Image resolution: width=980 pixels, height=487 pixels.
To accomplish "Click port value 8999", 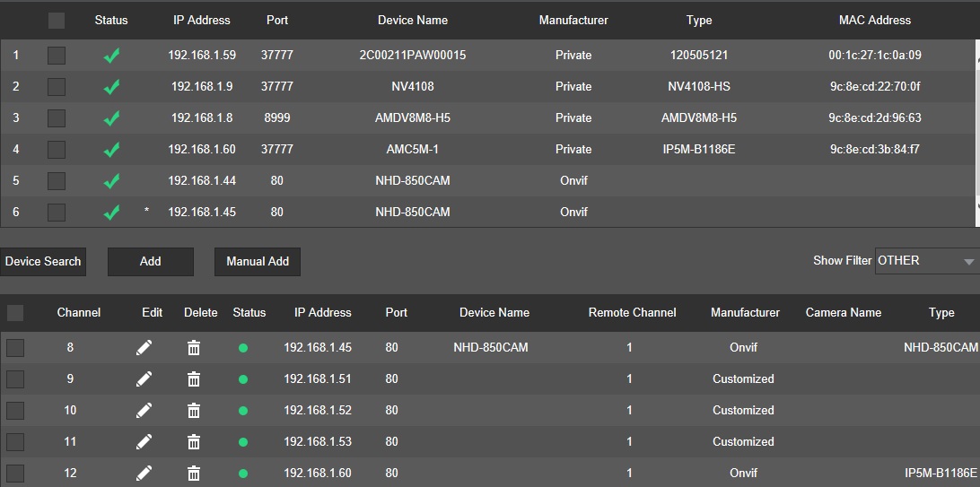I will pos(277,117).
